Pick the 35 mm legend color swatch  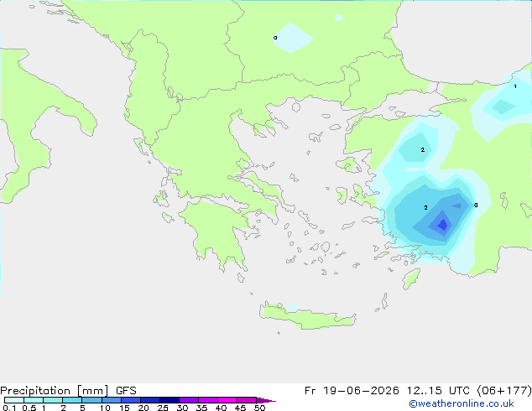tap(207, 400)
